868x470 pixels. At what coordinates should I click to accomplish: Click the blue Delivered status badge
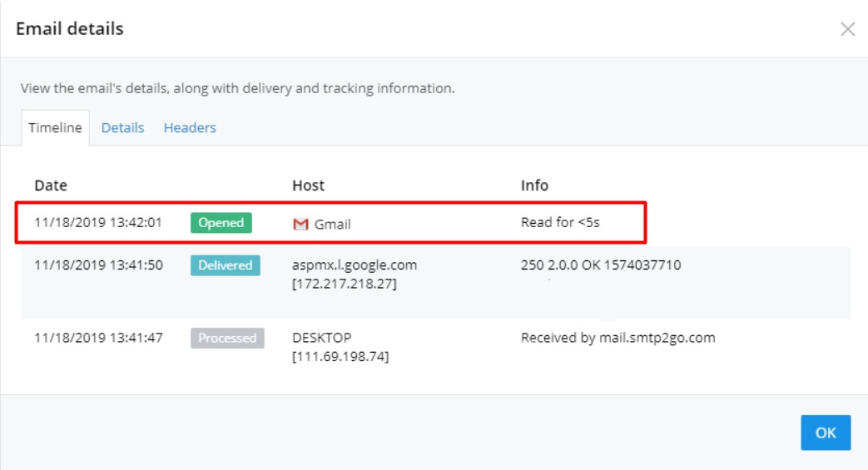pos(226,265)
